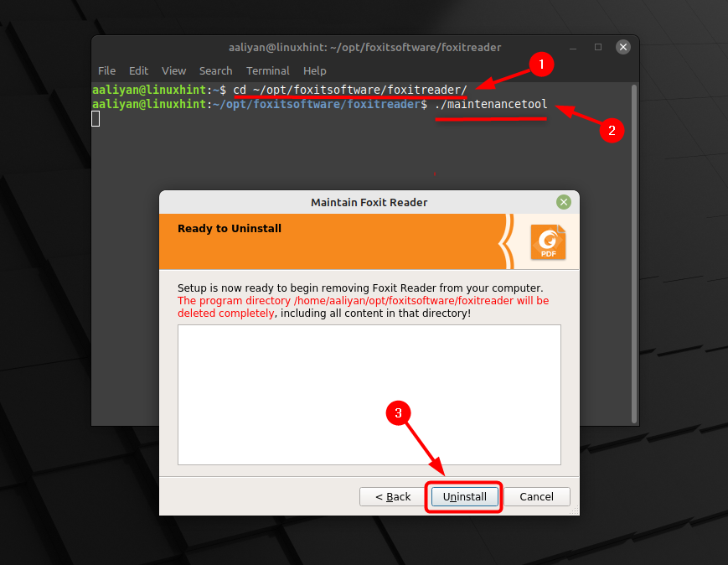Viewport: 728px width, 565px height.
Task: Click the './maintenancetool' command text
Action: (491, 104)
